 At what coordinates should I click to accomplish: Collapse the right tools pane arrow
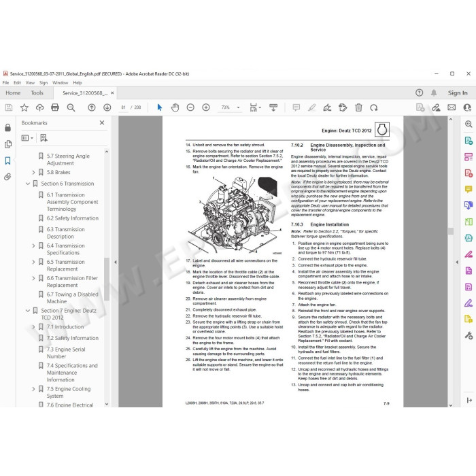tap(457, 262)
